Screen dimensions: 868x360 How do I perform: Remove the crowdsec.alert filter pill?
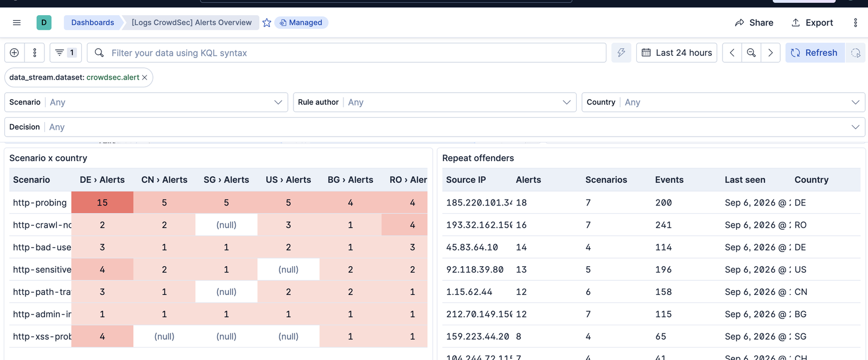145,78
